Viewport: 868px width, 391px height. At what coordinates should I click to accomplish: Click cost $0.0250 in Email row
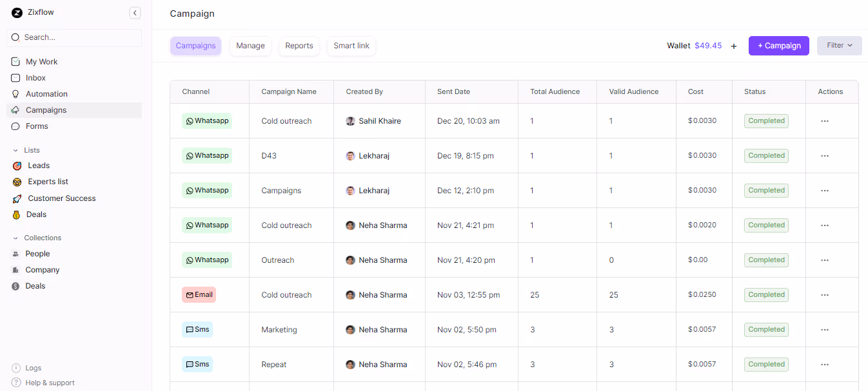click(702, 295)
